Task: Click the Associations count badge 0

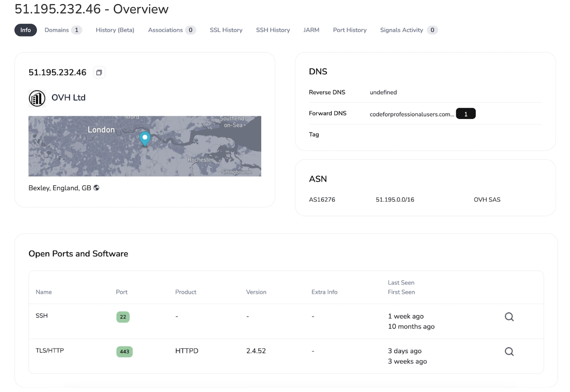Action: click(191, 30)
